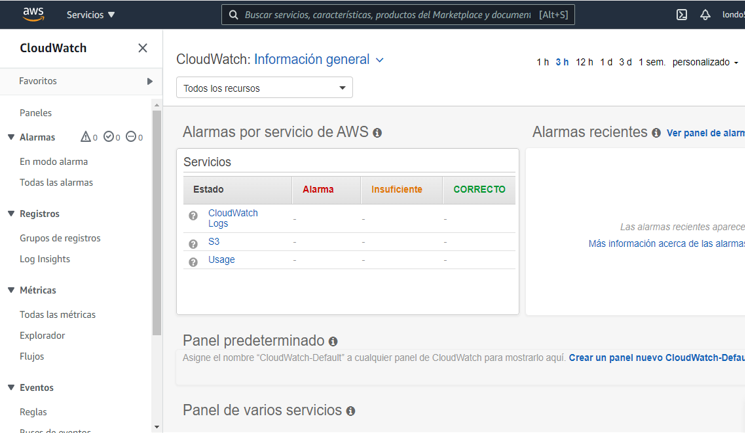Click the CORRECTO column header
The image size is (747, 433).
point(479,190)
